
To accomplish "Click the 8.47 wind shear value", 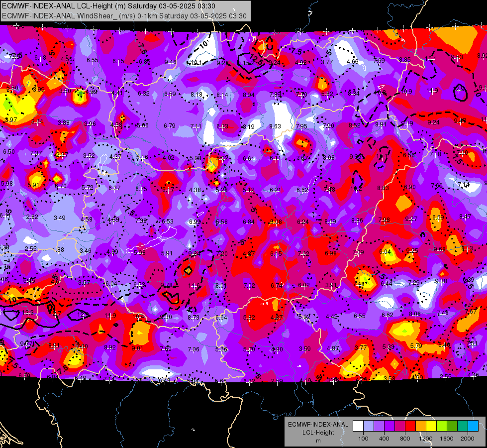I will (x=465, y=217).
